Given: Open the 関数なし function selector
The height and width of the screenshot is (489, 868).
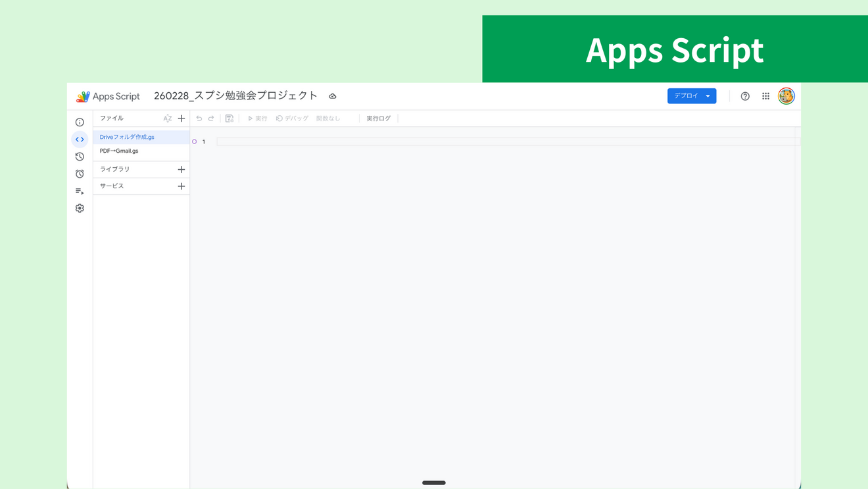Looking at the screenshot, I should (x=328, y=118).
